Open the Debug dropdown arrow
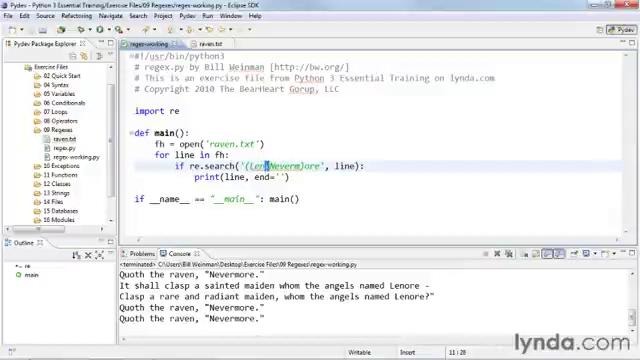 tap(90, 29)
